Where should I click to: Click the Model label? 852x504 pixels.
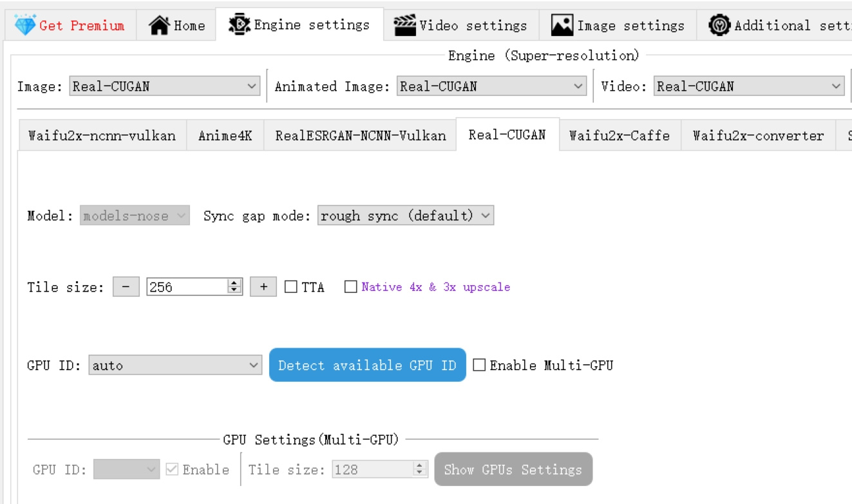pyautogui.click(x=50, y=216)
